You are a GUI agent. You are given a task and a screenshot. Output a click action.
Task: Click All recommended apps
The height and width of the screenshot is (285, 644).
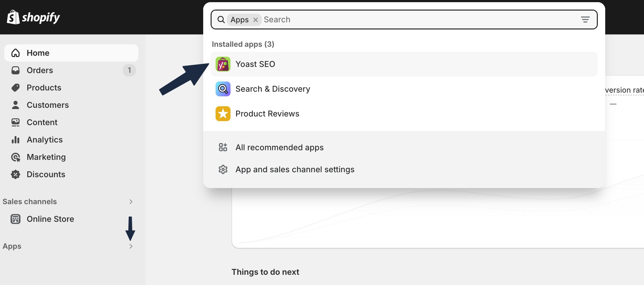[279, 147]
